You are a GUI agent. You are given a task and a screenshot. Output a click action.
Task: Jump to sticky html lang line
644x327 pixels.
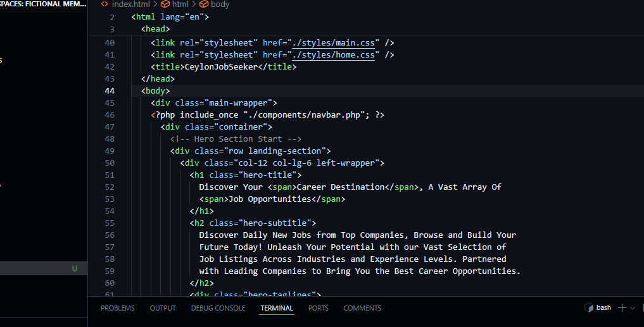pyautogui.click(x=170, y=17)
